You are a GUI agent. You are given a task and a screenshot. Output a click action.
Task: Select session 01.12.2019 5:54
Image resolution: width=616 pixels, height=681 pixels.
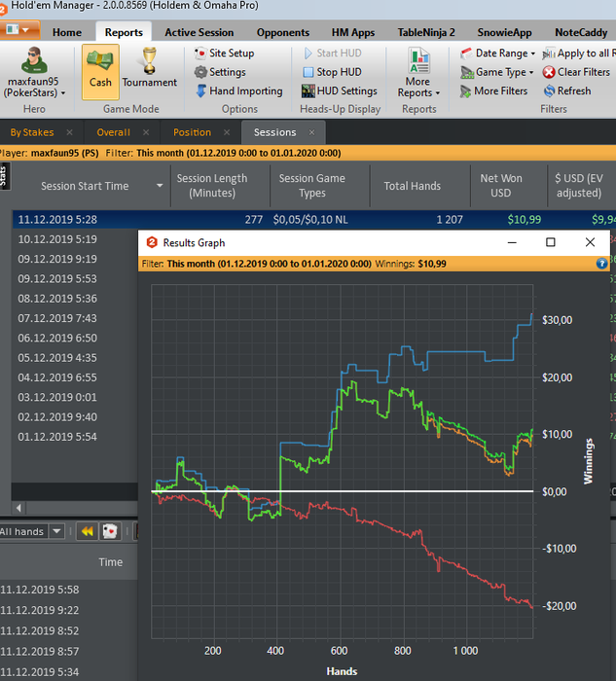point(57,437)
